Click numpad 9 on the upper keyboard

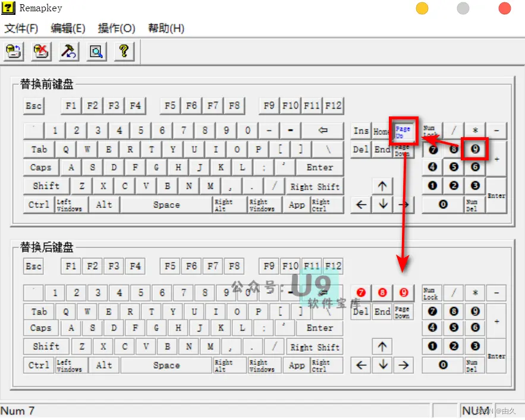click(475, 149)
